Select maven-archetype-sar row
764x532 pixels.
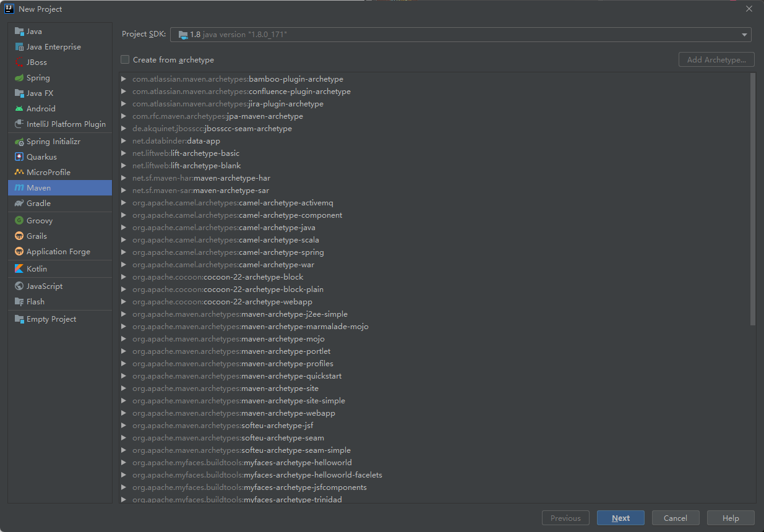(434, 191)
